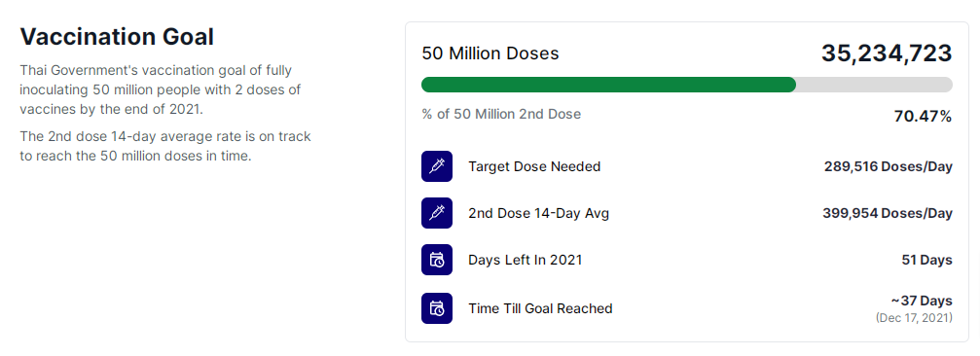Click the Days Left In 2021 label
Viewport: 980px width, 356px height.
pos(525,260)
